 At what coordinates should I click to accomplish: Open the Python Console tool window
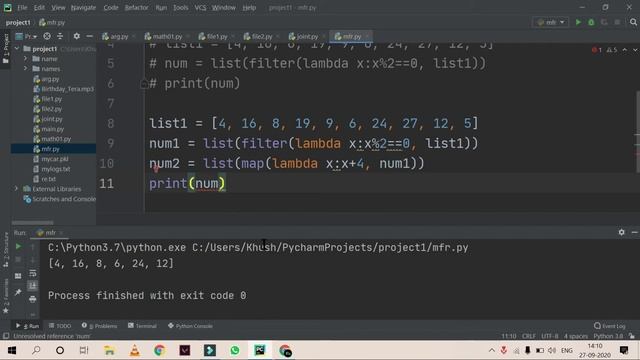pos(190,326)
